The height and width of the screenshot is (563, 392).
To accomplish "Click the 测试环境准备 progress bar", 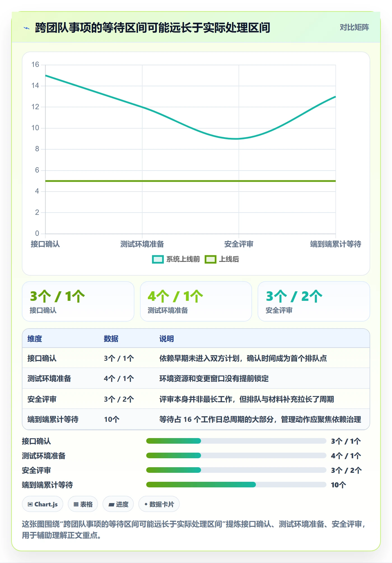I will [x=236, y=455].
